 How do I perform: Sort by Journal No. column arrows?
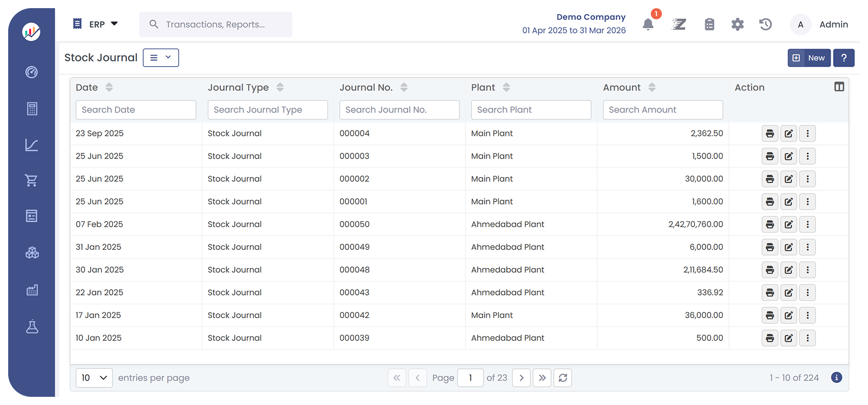pyautogui.click(x=404, y=87)
